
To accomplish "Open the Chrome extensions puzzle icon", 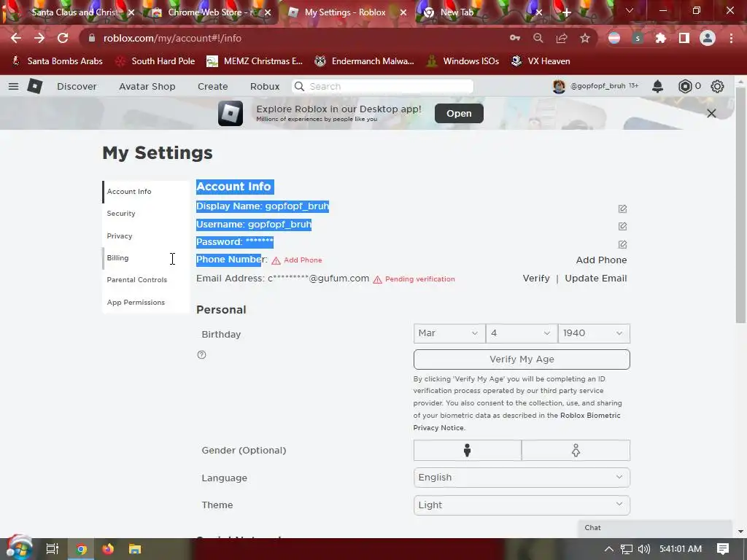I will click(x=660, y=38).
